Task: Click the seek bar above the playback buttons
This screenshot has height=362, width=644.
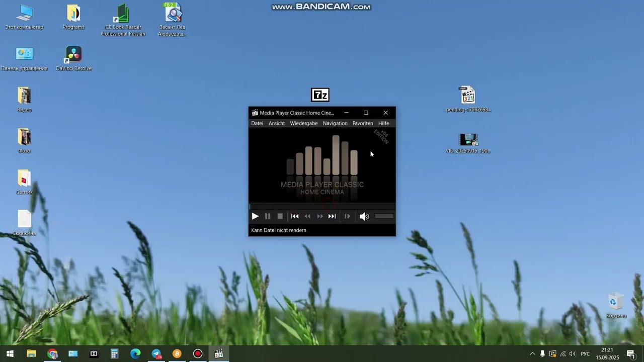Action: click(322, 206)
